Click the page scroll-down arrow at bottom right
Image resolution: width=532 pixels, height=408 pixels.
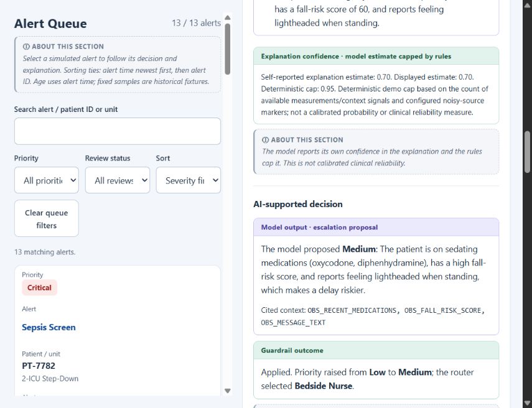527,403
